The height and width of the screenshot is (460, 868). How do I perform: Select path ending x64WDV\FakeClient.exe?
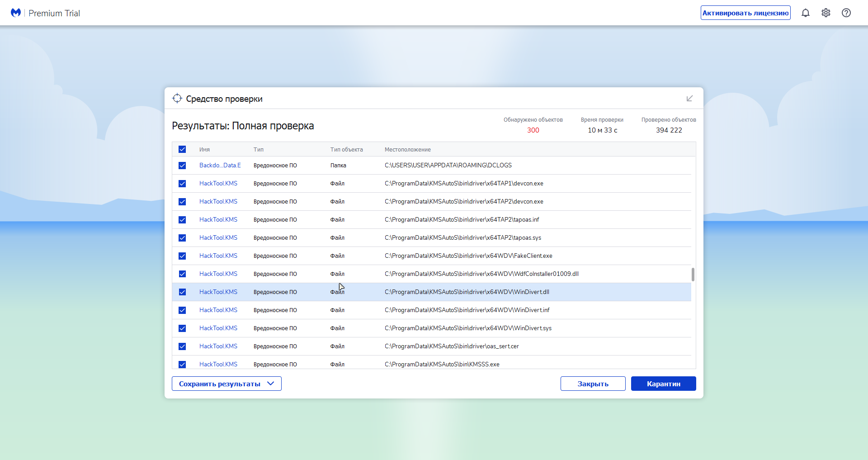[469, 256]
